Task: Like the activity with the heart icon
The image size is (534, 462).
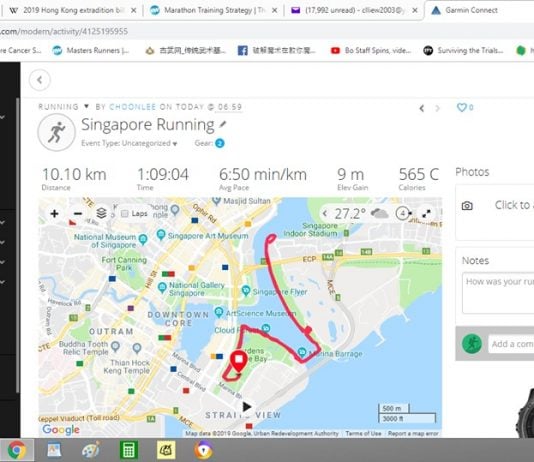Action: tap(461, 108)
